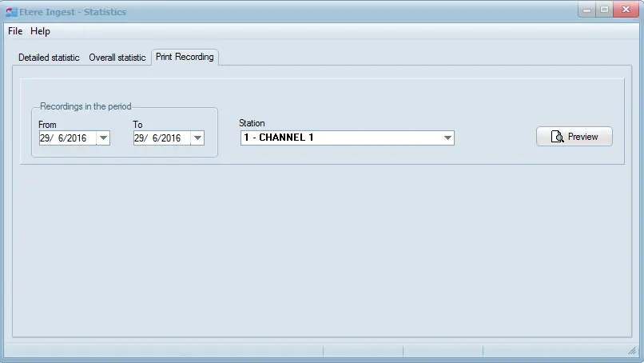
Task: Open the Help menu
Action: click(40, 31)
